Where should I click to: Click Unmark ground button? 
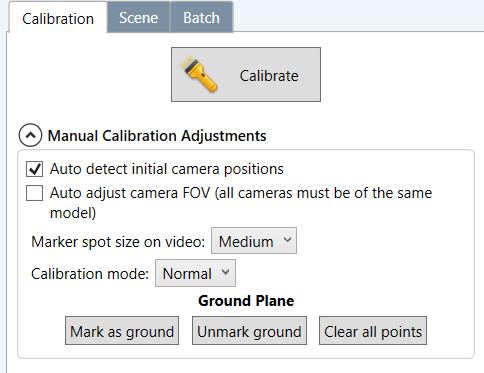pos(249,331)
